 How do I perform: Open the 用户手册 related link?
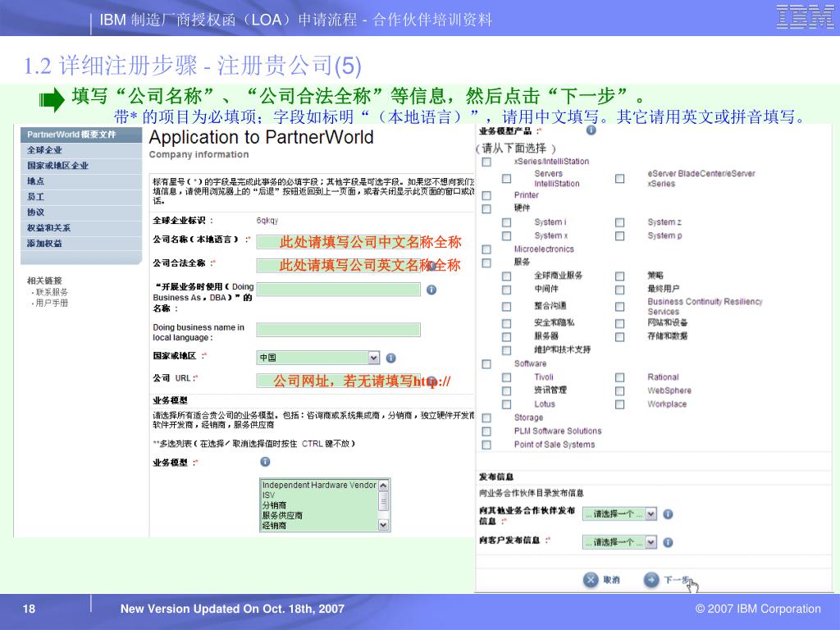[52, 303]
